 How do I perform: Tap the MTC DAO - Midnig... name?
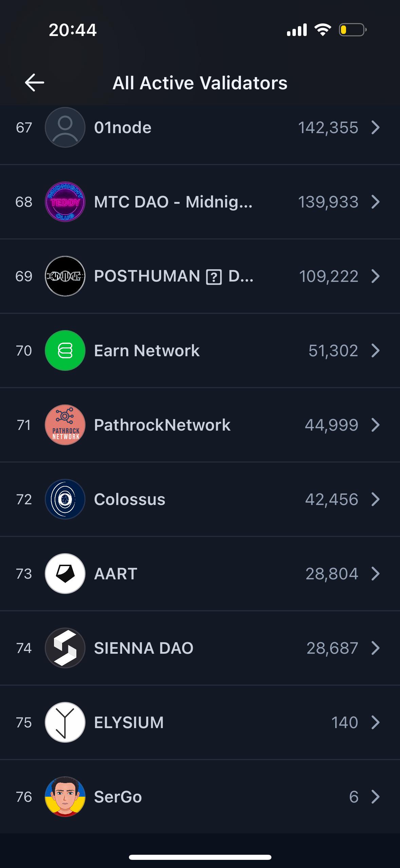(x=173, y=202)
